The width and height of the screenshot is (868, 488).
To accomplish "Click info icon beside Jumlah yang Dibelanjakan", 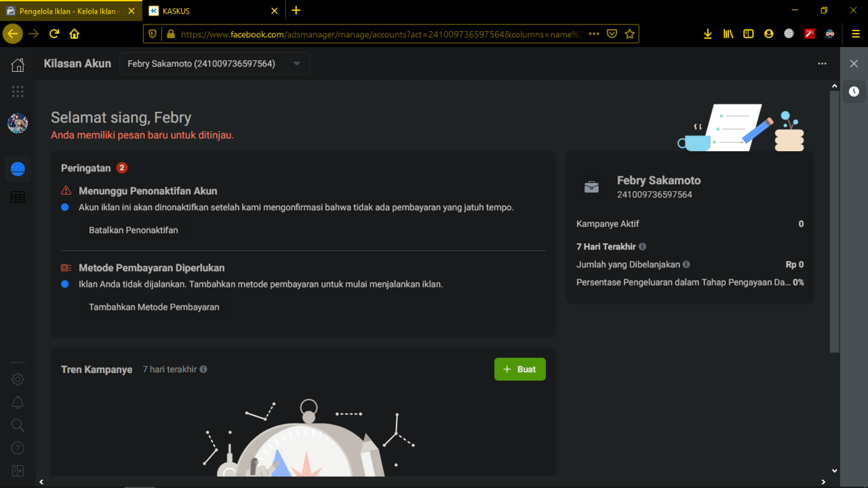I will [686, 265].
